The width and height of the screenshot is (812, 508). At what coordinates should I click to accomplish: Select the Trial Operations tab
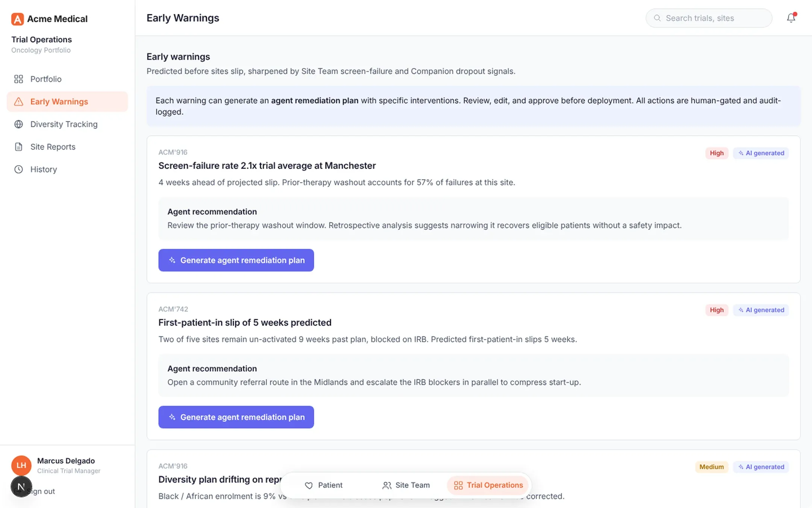488,485
